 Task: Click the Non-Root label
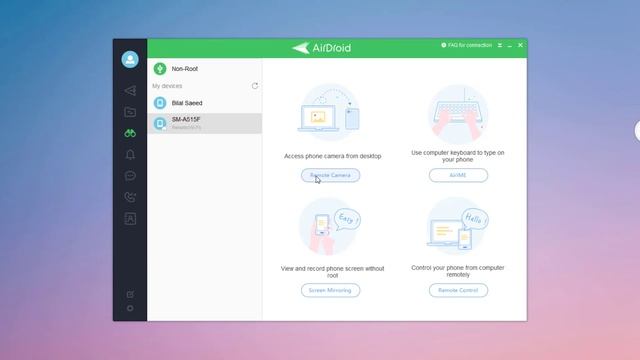pyautogui.click(x=184, y=69)
